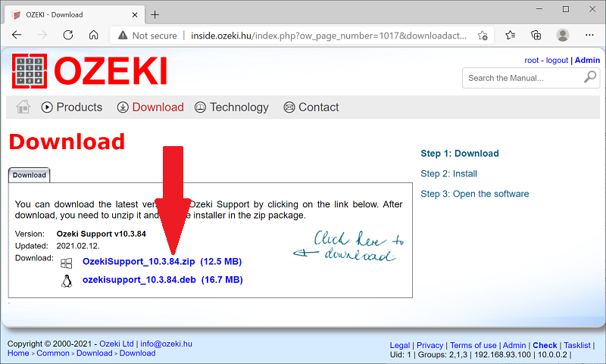The height and width of the screenshot is (364, 606).
Task: Close the OZEKI - Download tab
Action: 135,14
